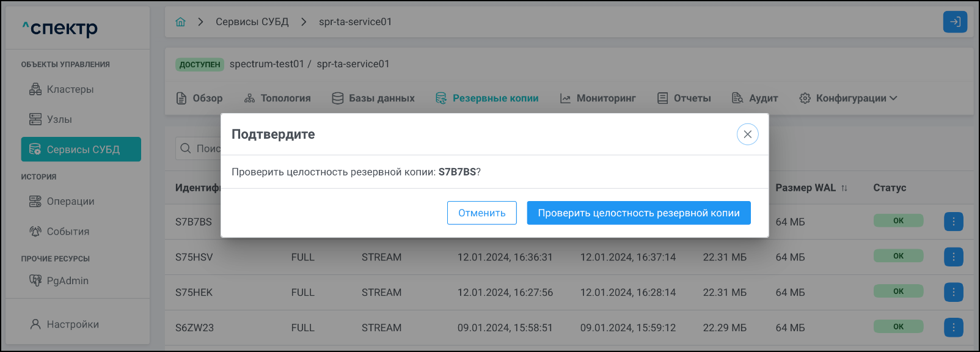Close the confirmation dialog with X
This screenshot has height=352, width=980.
(747, 134)
